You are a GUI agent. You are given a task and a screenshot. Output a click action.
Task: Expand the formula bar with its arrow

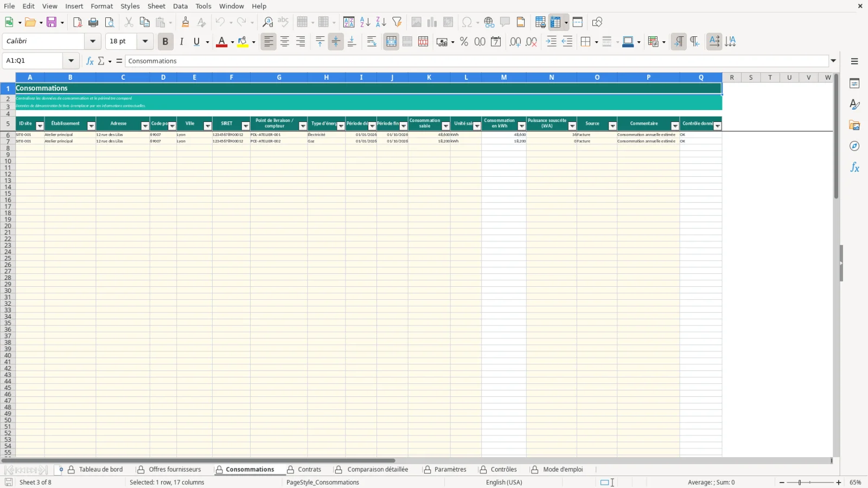point(834,61)
